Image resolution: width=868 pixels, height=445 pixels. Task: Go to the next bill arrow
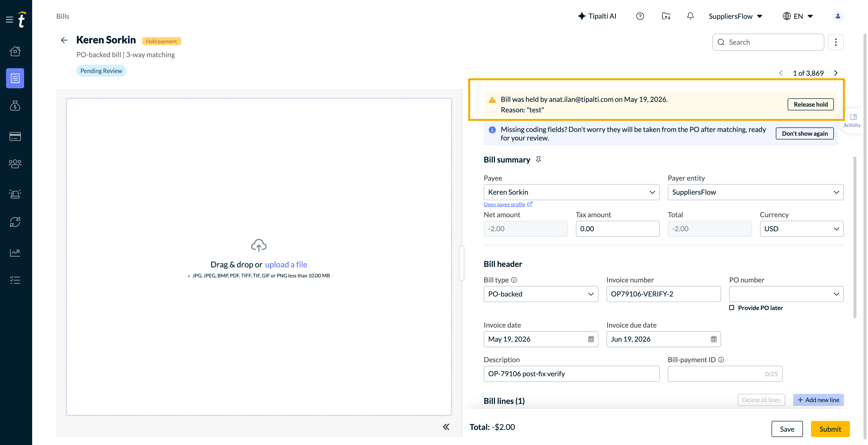pos(836,73)
